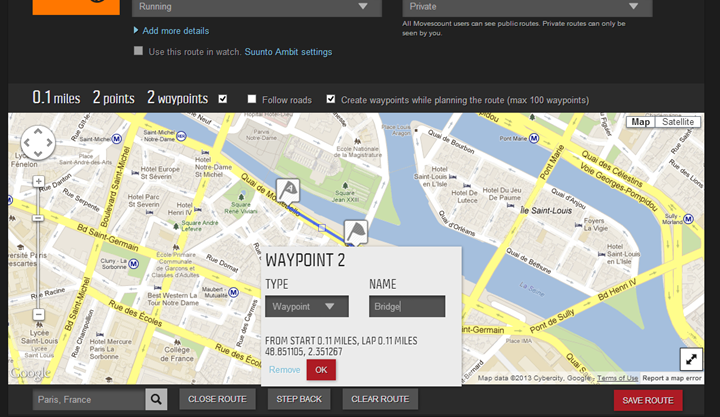Search location with magnifier icon
The image size is (720, 417).
click(x=156, y=400)
